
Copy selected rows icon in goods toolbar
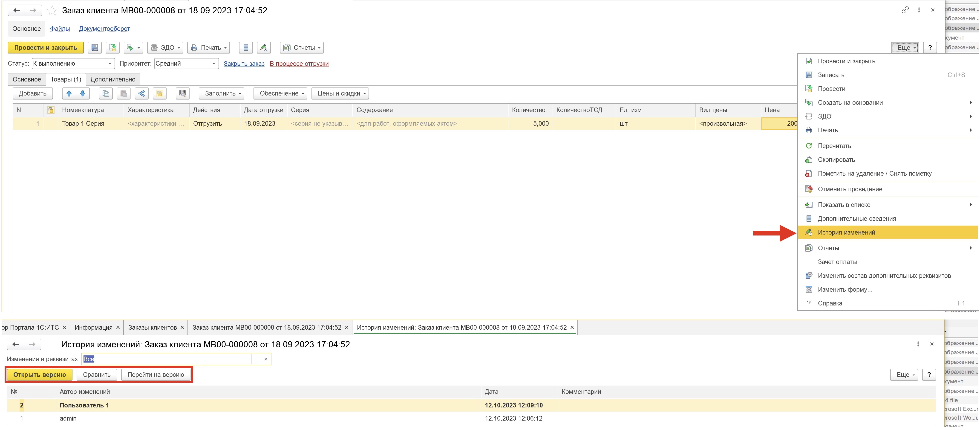(x=106, y=94)
